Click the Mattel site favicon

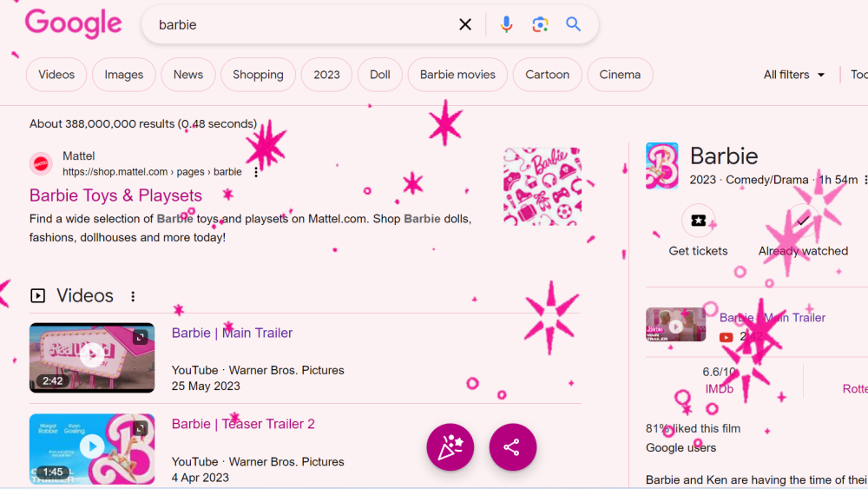tap(41, 164)
